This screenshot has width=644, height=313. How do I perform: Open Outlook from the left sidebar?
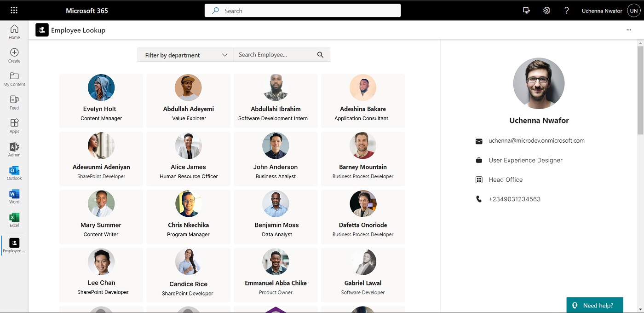(14, 173)
